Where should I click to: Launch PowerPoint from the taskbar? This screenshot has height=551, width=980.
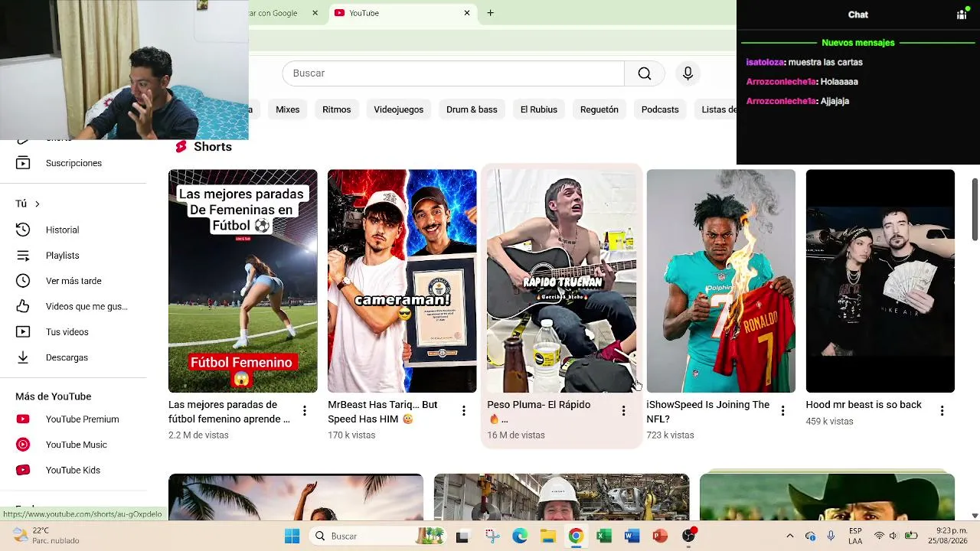(660, 536)
